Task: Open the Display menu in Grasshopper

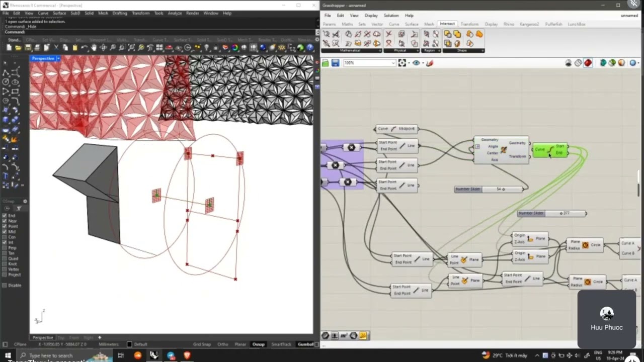Action: pos(371,16)
